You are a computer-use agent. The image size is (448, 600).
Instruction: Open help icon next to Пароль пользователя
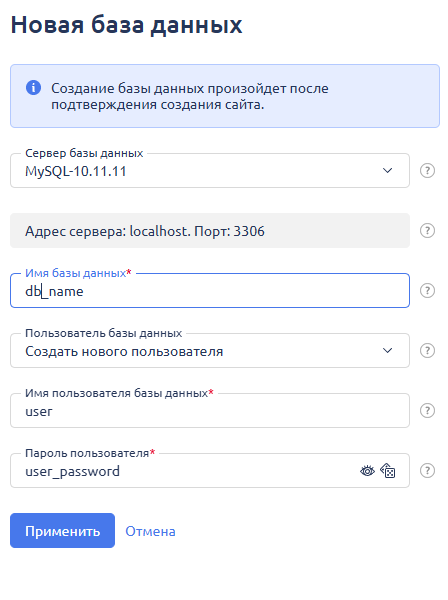click(427, 471)
